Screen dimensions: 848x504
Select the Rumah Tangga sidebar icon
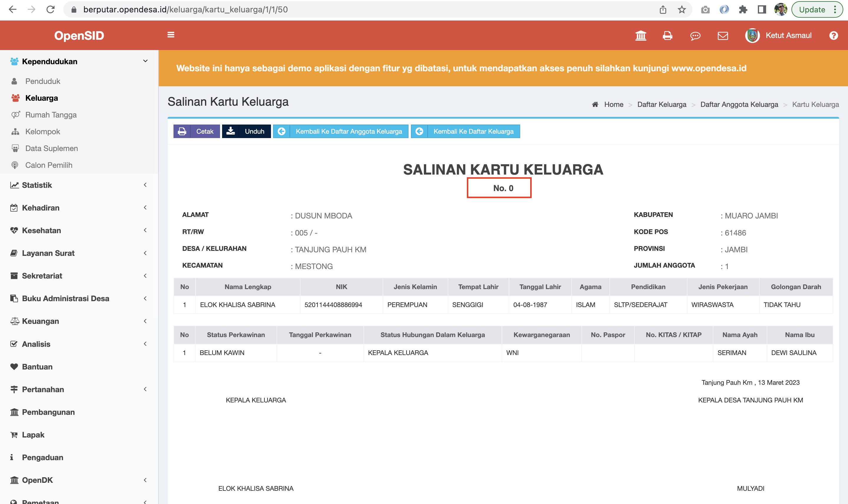(15, 115)
